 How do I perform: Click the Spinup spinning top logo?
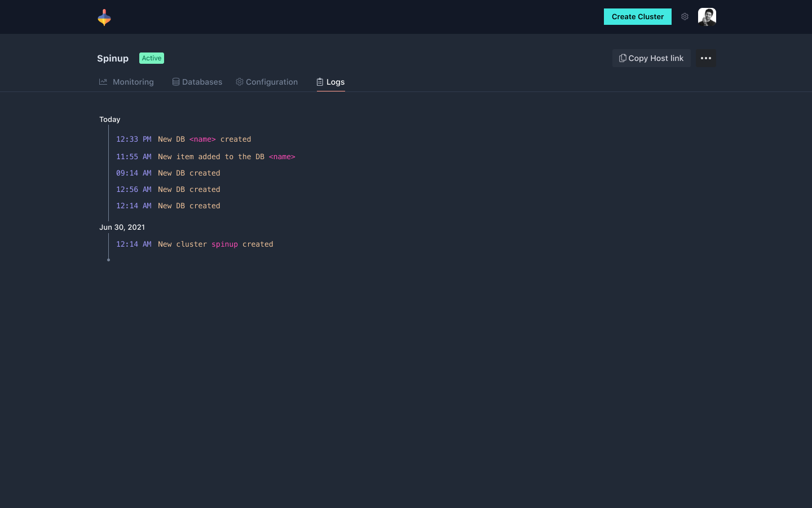click(x=104, y=17)
